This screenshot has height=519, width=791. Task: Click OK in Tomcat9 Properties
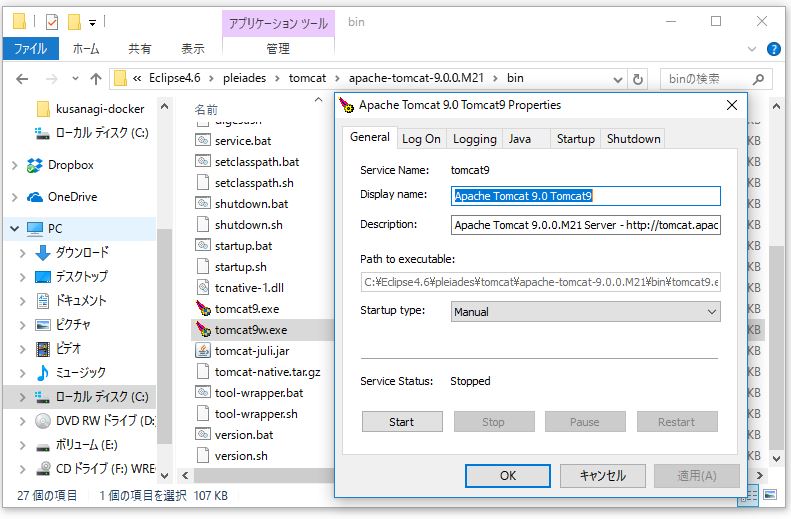pyautogui.click(x=507, y=476)
